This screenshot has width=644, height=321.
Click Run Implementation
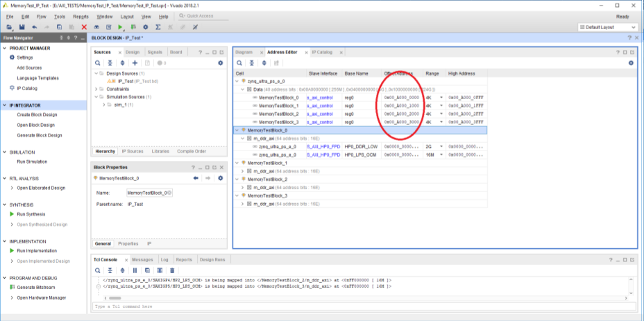pos(37,251)
